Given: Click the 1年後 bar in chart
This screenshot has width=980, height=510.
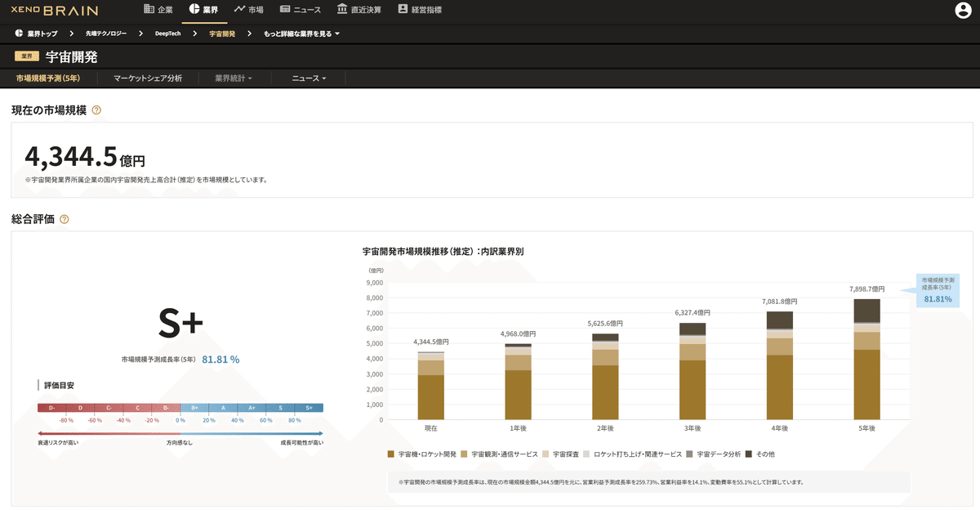Looking at the screenshot, I should pos(518,382).
